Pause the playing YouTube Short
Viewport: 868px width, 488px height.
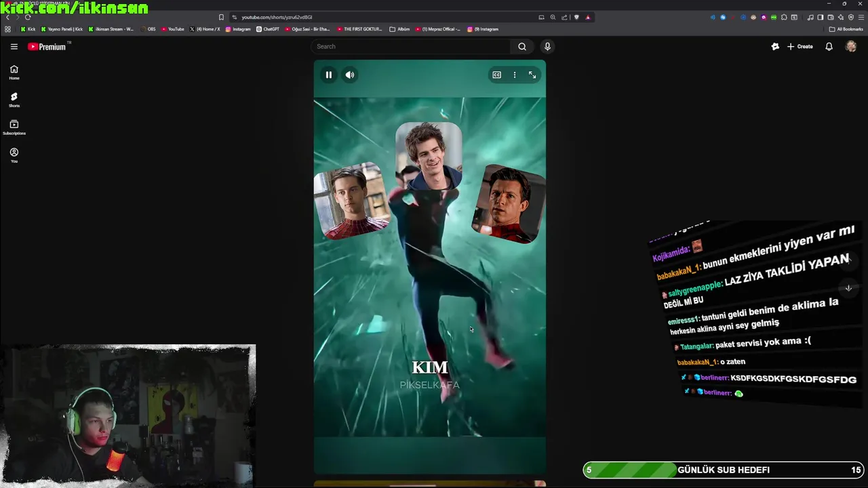(328, 75)
